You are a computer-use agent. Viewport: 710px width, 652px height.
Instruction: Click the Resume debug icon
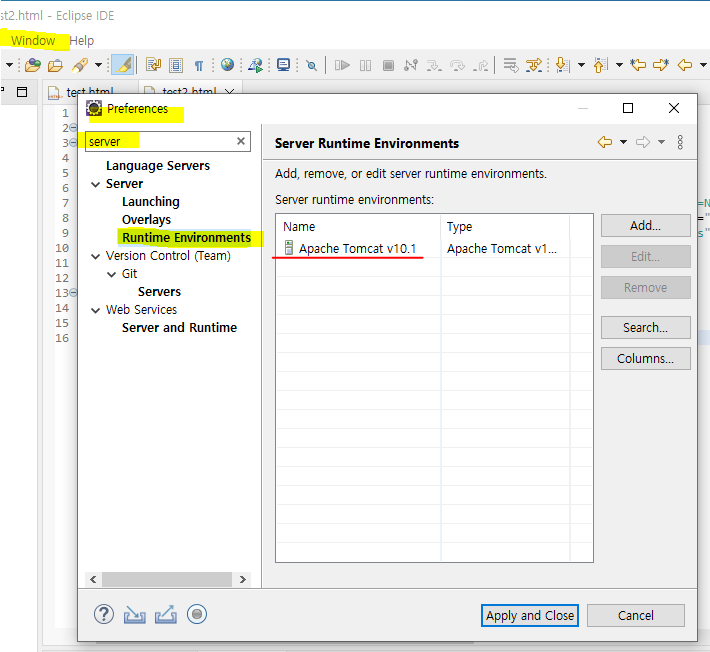coord(342,66)
